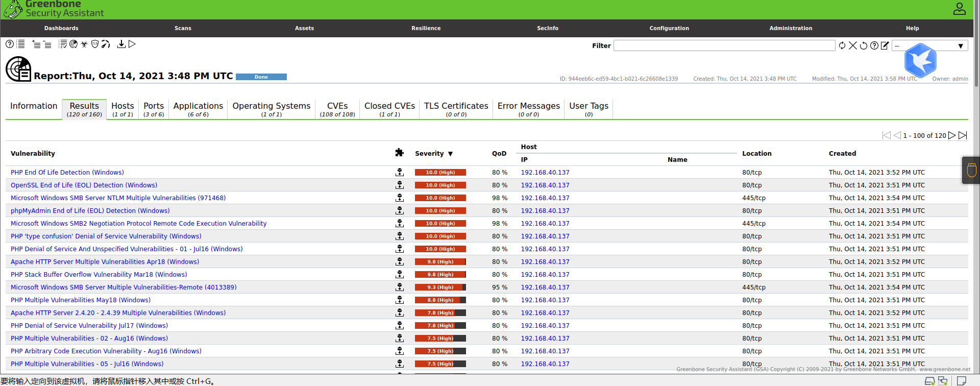The image size is (980, 386).
Task: Open the user account icon
Action: pos(960,9)
